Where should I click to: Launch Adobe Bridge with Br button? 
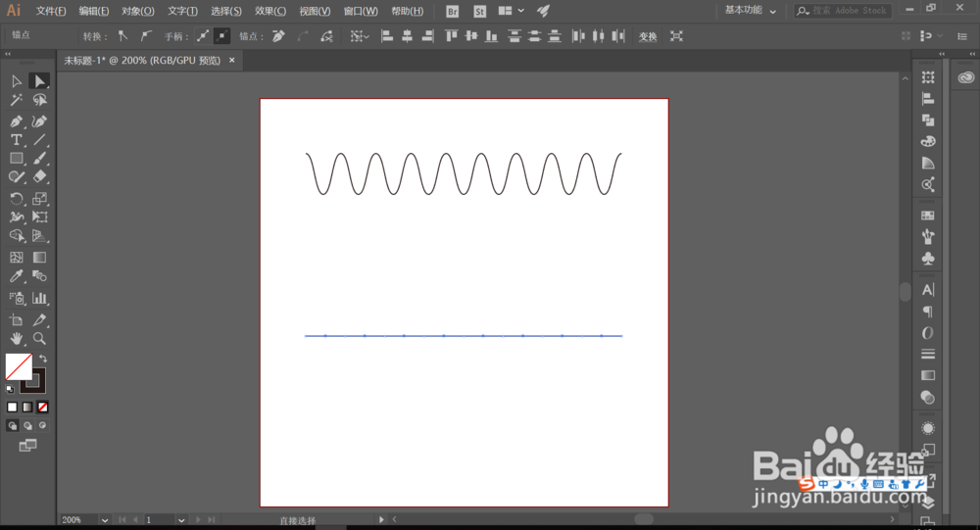[452, 11]
